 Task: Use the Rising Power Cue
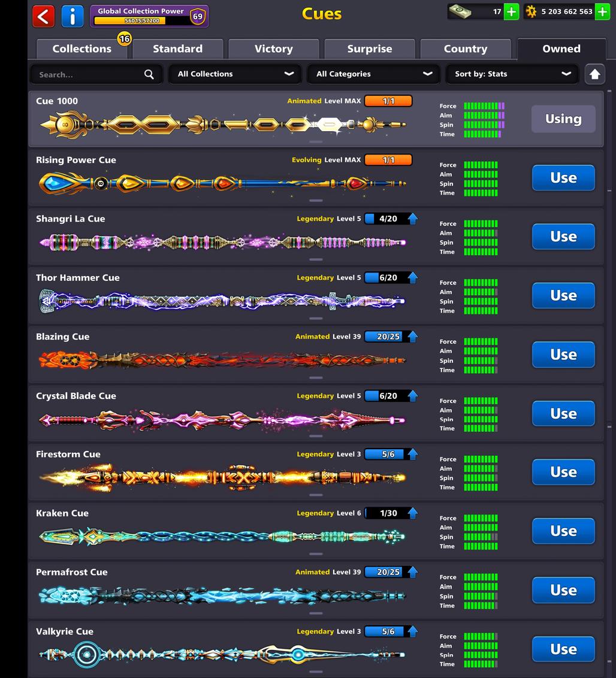point(563,178)
